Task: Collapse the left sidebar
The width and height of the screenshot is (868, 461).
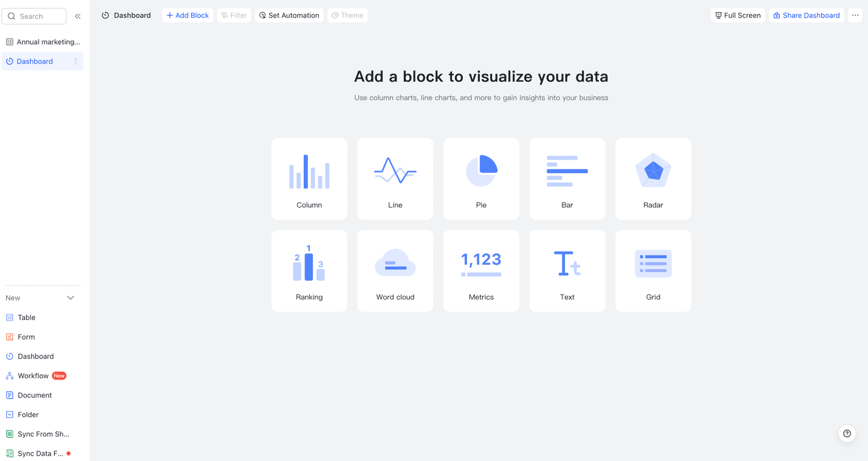Action: pyautogui.click(x=78, y=16)
